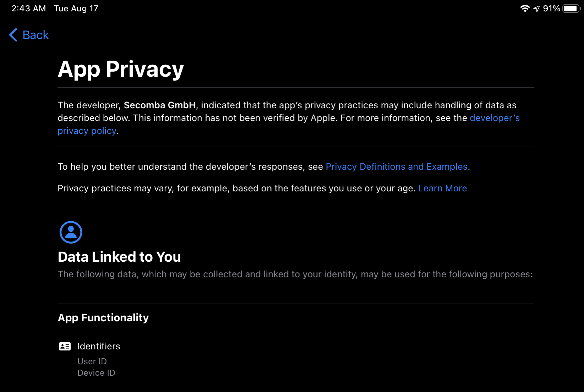Tap the 91% battery percentage
The image size is (584, 392).
pyautogui.click(x=551, y=9)
